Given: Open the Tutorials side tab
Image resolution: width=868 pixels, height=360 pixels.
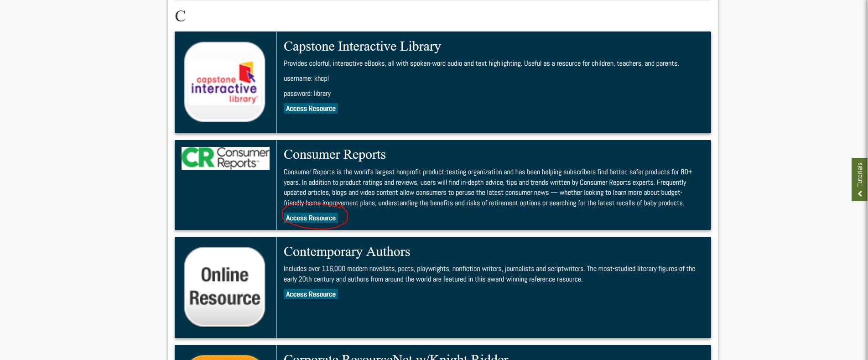Looking at the screenshot, I should 859,179.
